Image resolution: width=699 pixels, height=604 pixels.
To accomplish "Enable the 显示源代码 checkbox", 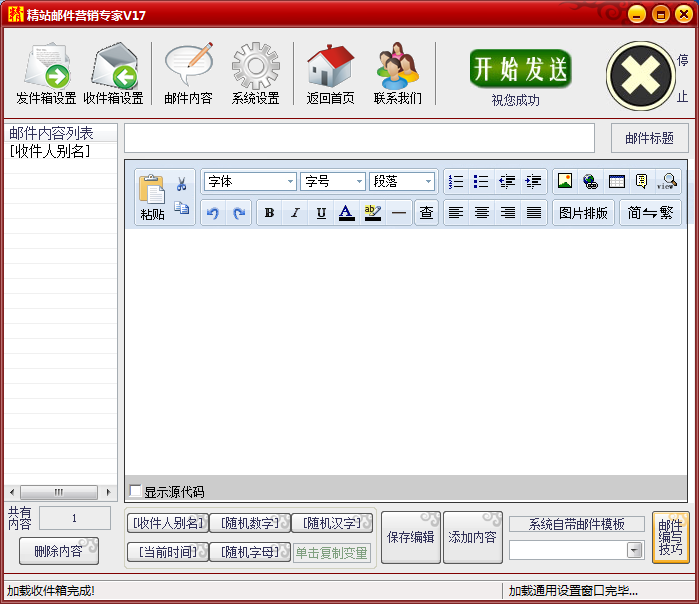I will (136, 491).
